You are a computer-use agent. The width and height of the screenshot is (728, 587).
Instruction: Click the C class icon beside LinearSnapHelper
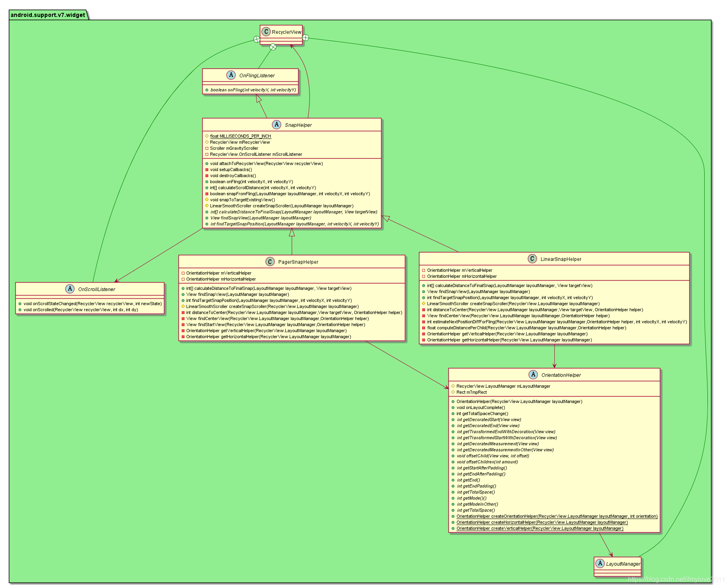point(532,259)
